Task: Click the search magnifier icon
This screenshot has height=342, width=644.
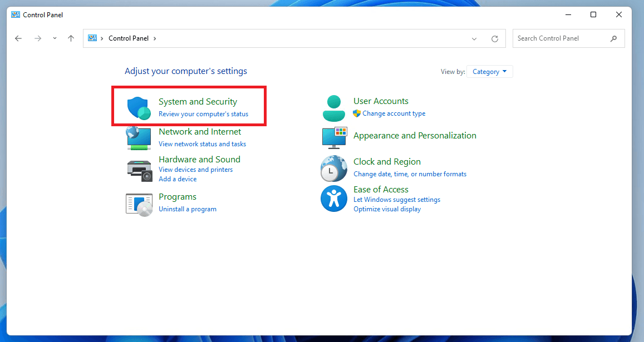Action: coord(613,38)
